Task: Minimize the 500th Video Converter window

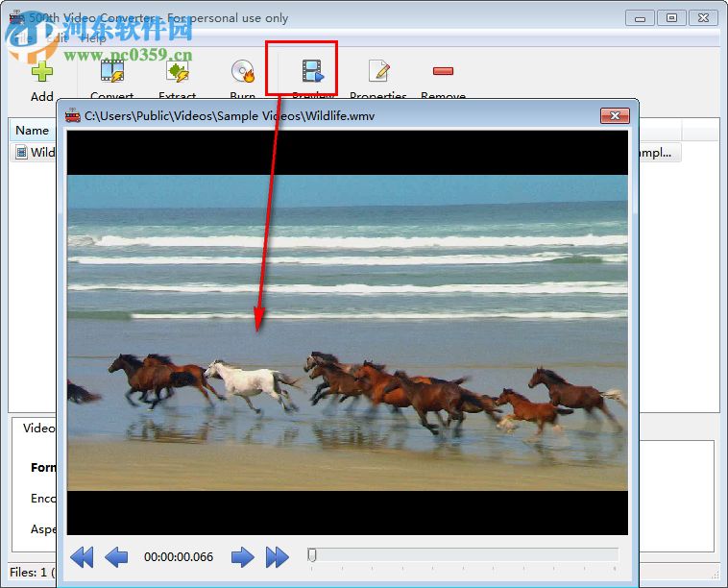Action: 640,18
